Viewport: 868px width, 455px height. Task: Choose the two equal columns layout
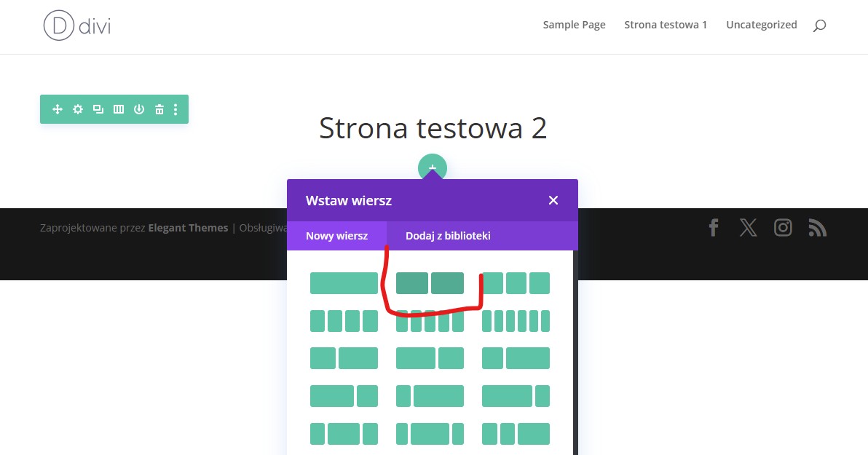tap(430, 283)
